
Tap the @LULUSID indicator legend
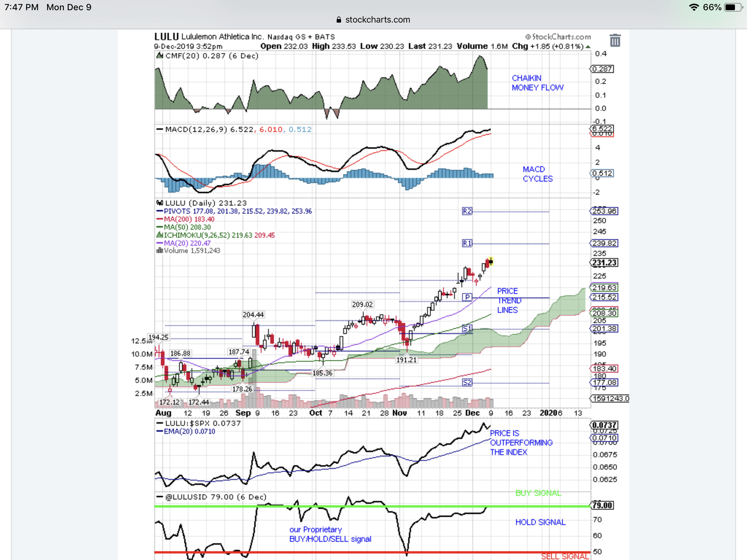click(212, 497)
